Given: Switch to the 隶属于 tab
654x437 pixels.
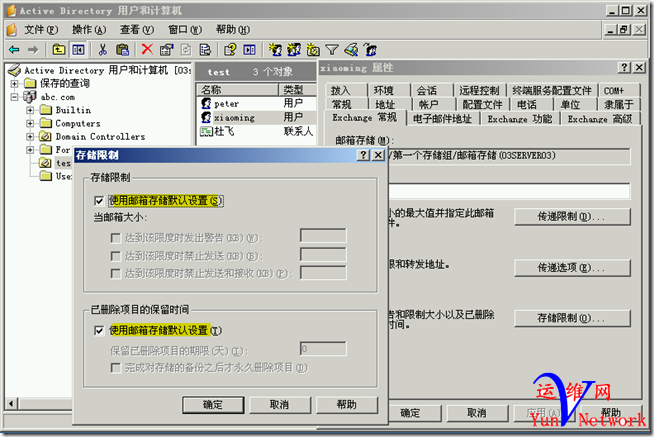Looking at the screenshot, I should tap(619, 105).
